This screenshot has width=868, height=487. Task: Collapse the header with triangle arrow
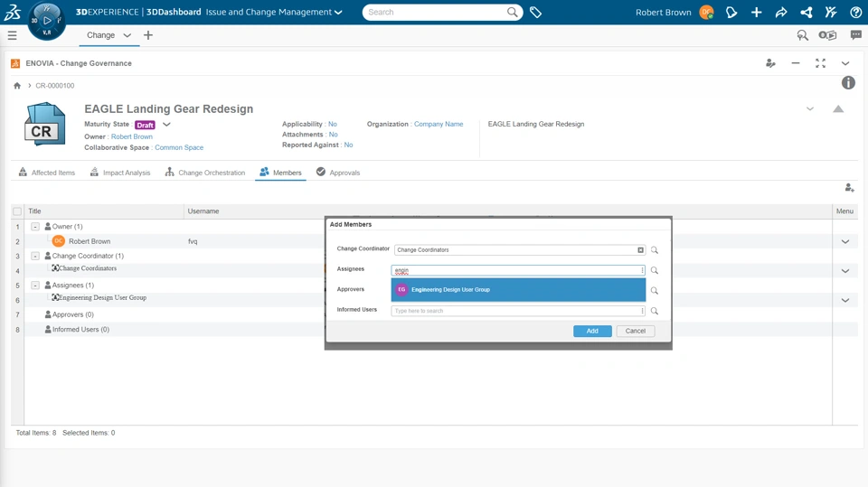click(838, 109)
